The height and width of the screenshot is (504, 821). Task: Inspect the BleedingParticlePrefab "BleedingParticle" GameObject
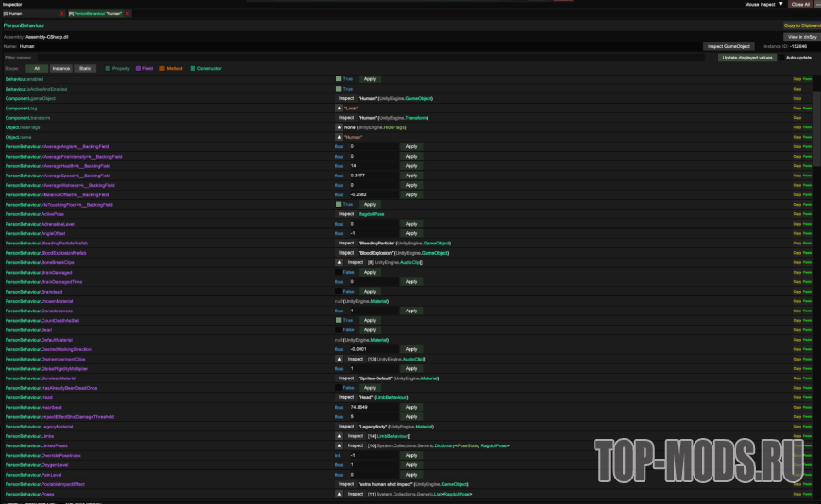pyautogui.click(x=346, y=244)
